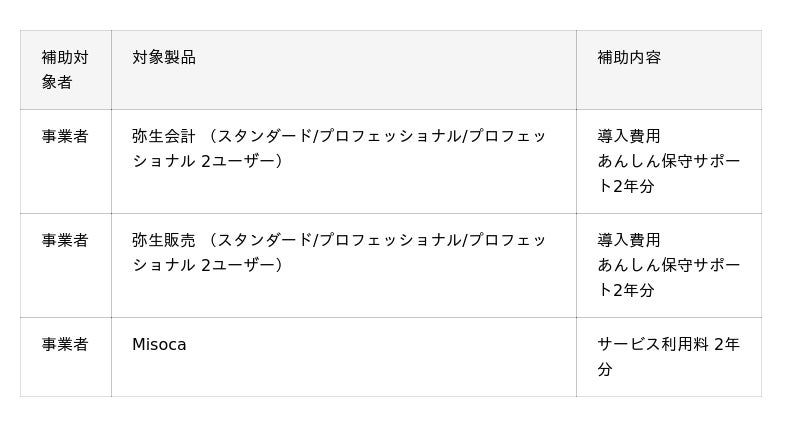Viewport: 800px width, 427px height.
Task: Click あんしん保守サポート in the 弥生販売 row
Action: pos(668,265)
